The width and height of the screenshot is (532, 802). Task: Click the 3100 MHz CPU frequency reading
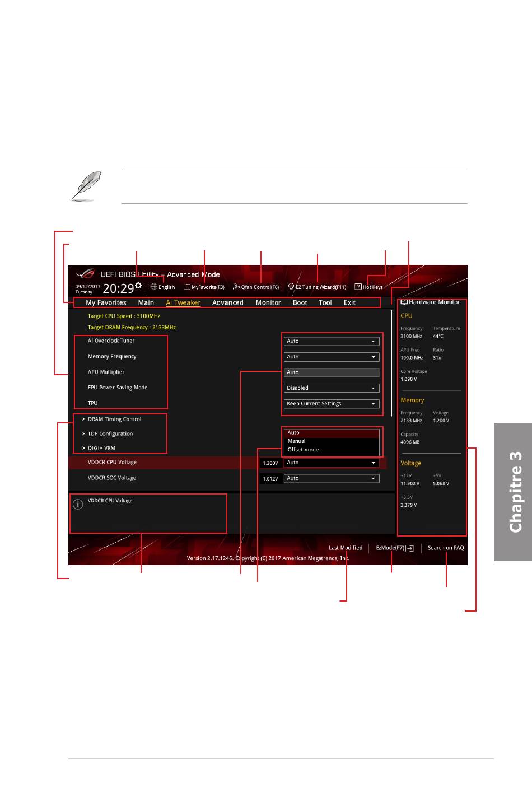point(411,337)
